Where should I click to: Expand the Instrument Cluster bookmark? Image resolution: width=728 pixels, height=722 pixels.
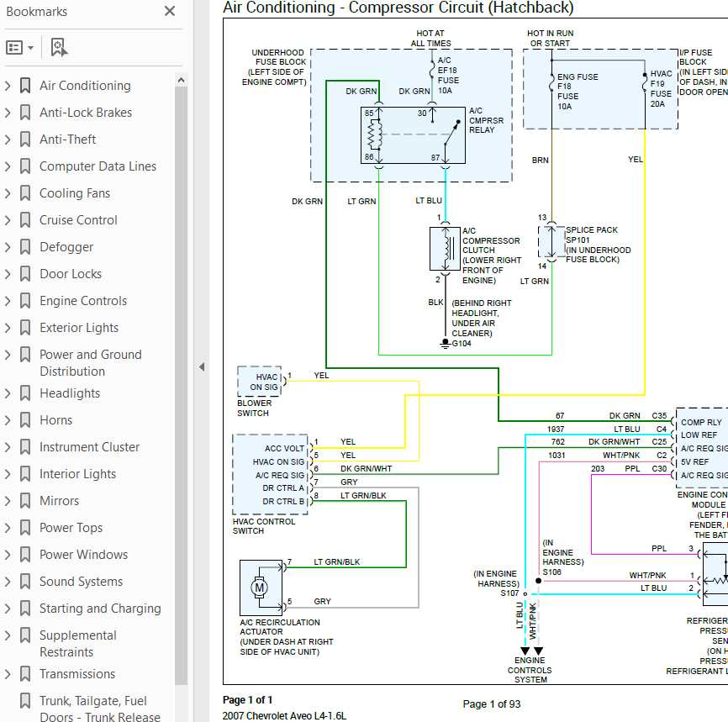click(x=8, y=448)
